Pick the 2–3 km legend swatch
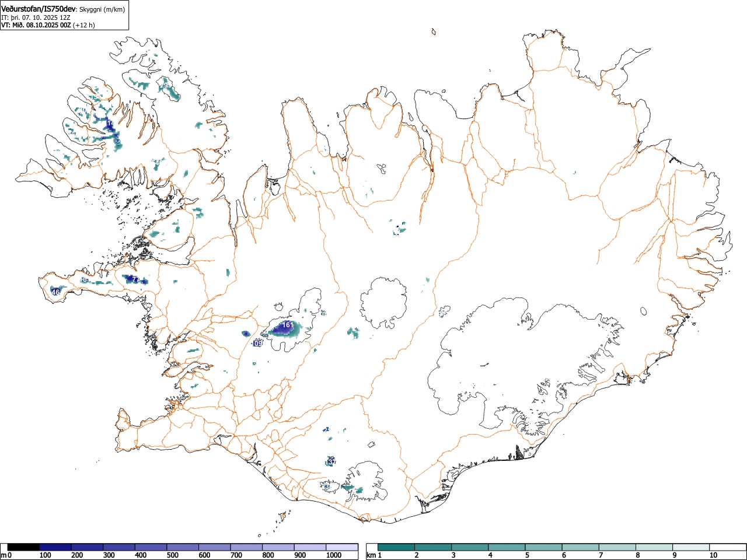The image size is (747, 560). tap(433, 547)
